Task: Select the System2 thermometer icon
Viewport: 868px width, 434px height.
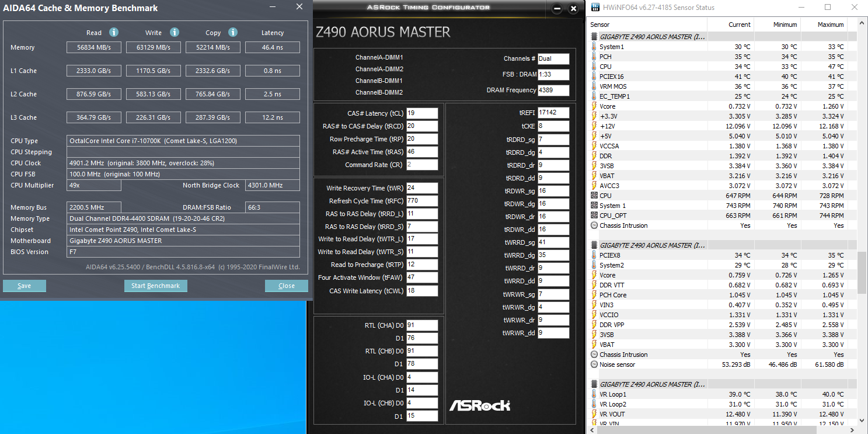Action: click(x=594, y=265)
